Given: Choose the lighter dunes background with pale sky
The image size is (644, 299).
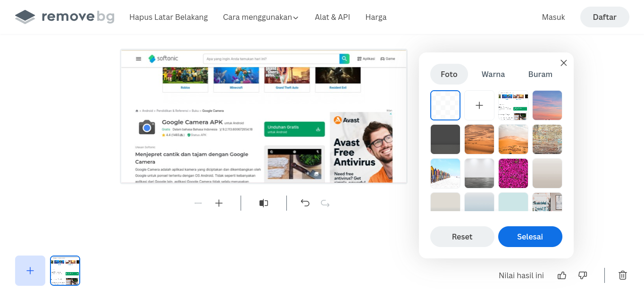Looking at the screenshot, I should click(x=513, y=139).
